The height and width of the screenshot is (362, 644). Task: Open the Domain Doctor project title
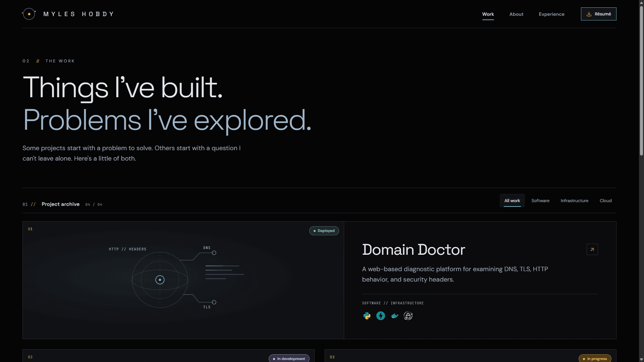pos(414,250)
